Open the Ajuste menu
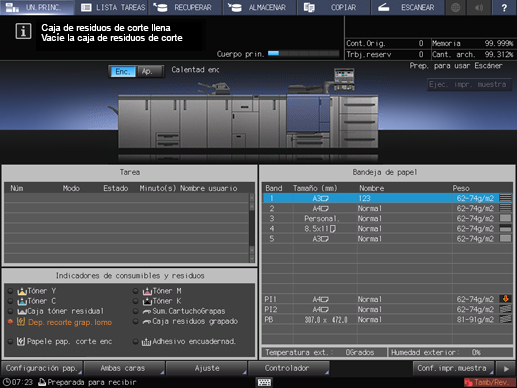 point(206,368)
